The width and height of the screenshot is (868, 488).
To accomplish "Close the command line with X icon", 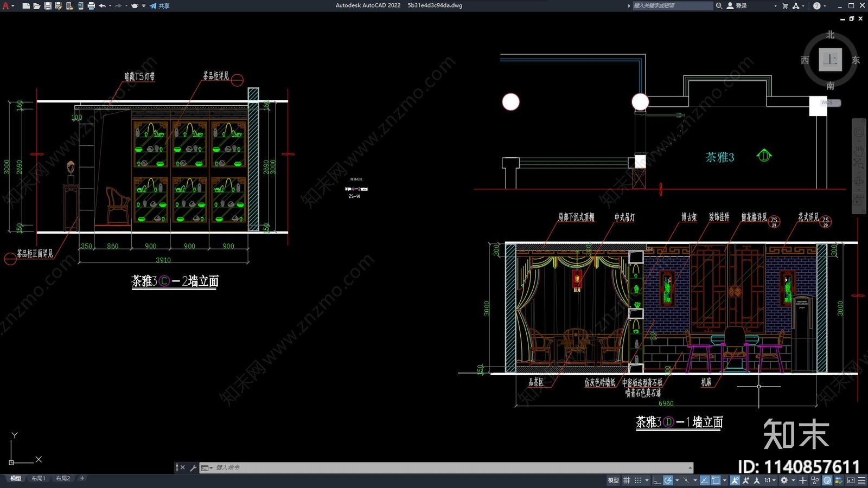I will coord(183,467).
